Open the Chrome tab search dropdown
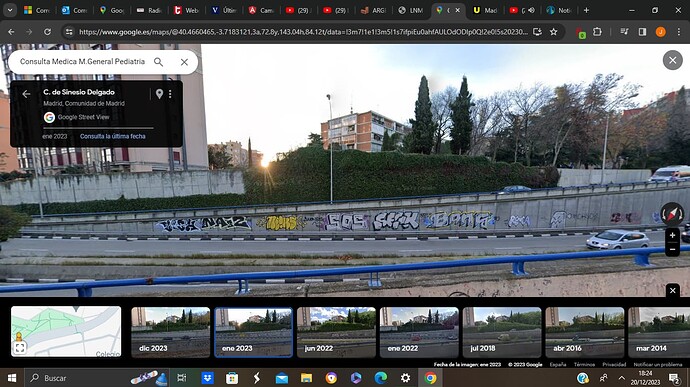This screenshot has height=387, width=690. 10,10
